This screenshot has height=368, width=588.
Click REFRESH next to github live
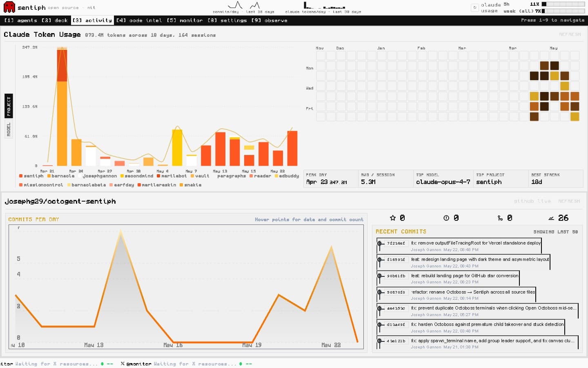pos(569,201)
